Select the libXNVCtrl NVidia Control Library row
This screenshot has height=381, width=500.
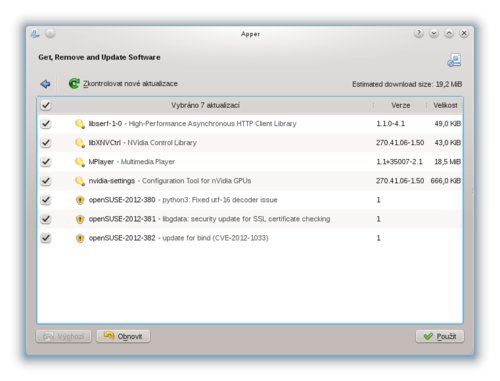tap(250, 143)
